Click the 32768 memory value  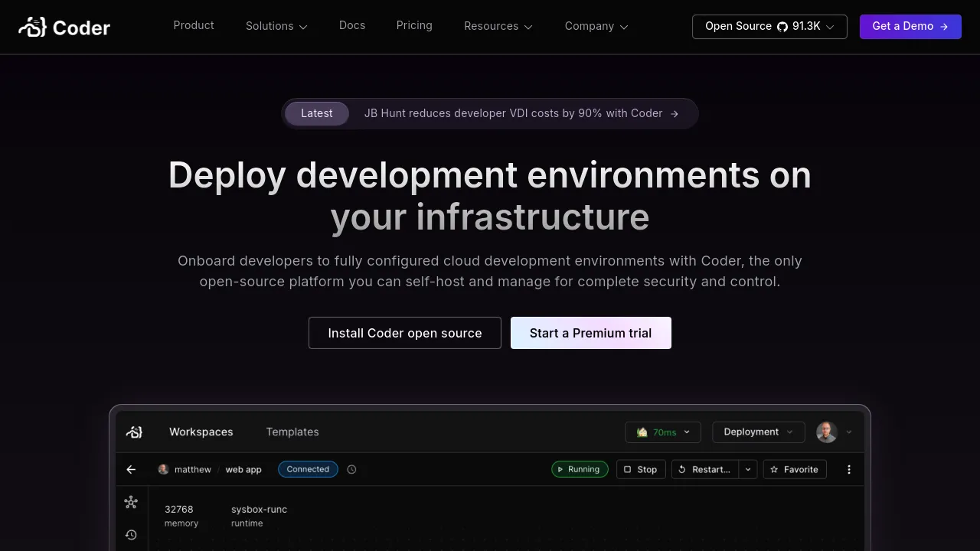coord(179,509)
